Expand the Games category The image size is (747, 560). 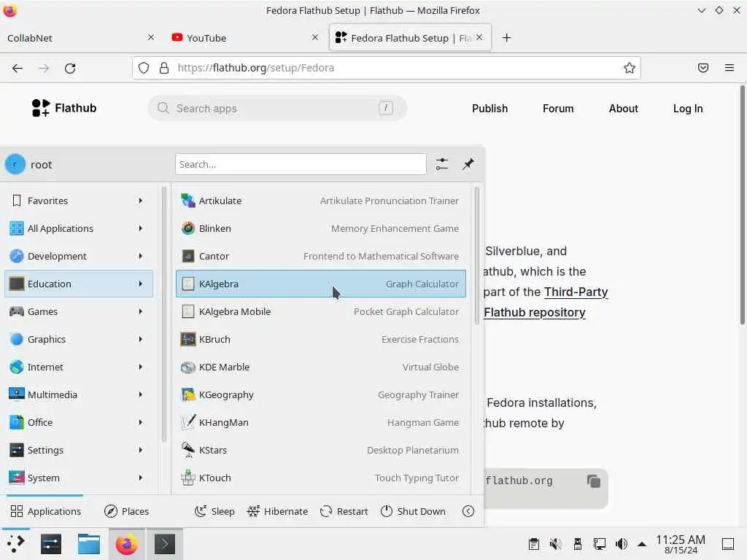pos(79,311)
